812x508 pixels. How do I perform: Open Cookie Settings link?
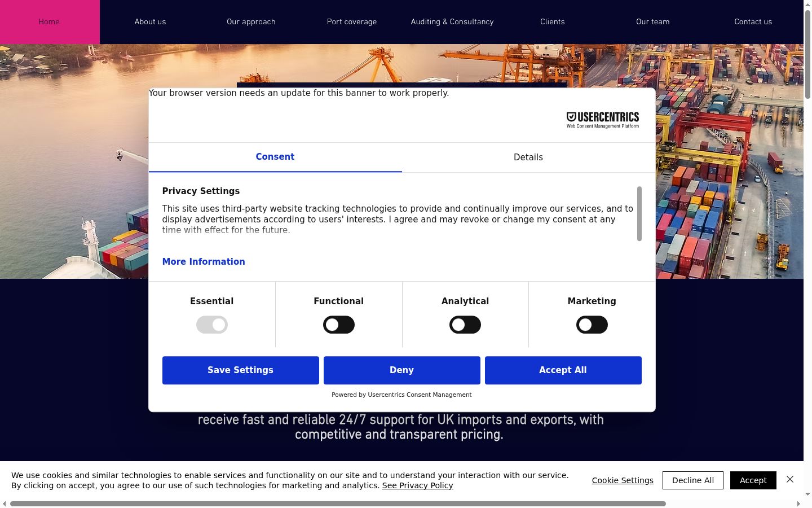pos(623,480)
